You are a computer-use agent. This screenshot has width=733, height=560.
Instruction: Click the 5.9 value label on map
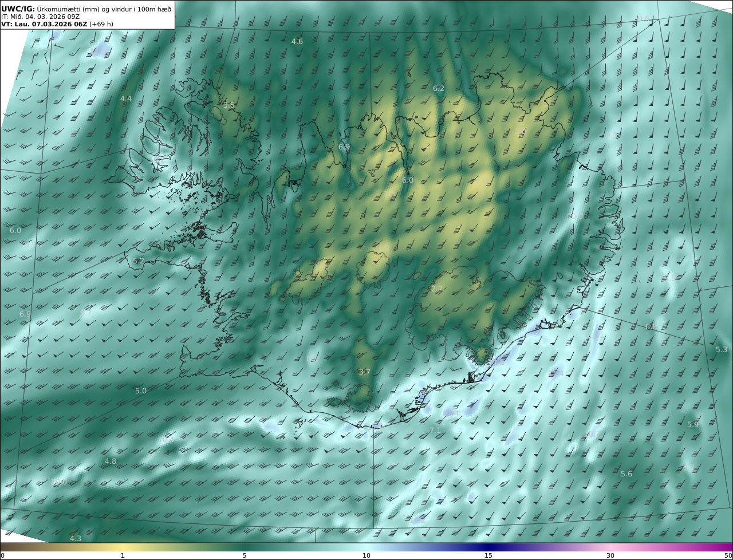click(693, 424)
